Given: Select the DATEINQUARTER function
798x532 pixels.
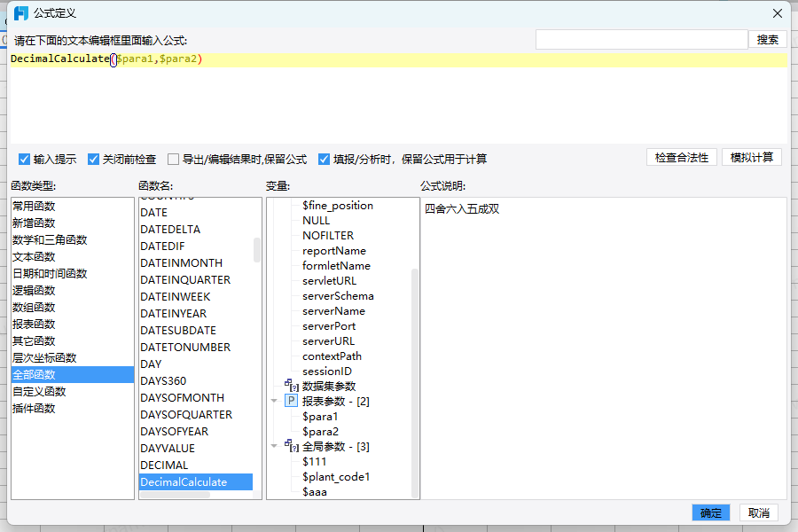Looking at the screenshot, I should pos(196,279).
